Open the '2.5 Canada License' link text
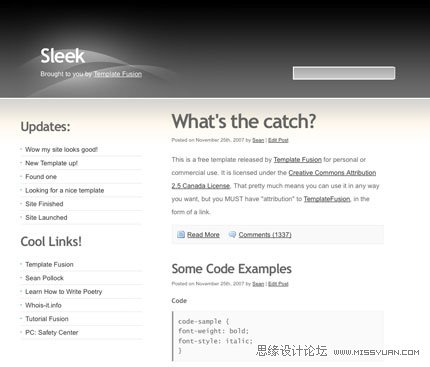 201,186
